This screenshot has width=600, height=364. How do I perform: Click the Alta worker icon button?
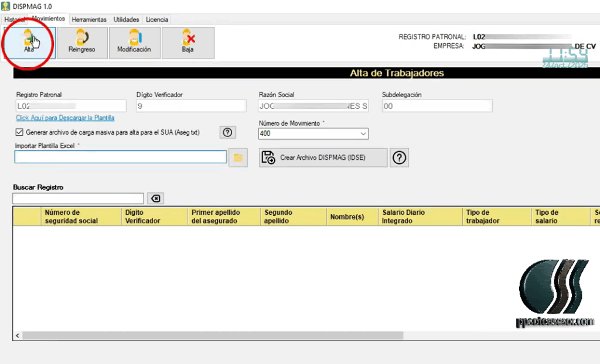tap(29, 42)
